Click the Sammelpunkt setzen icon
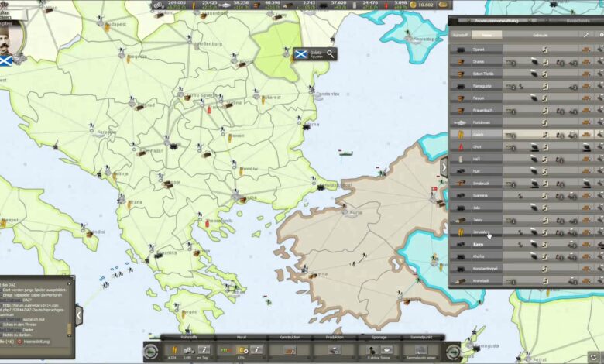Image resolution: width=604 pixels, height=364 pixels. pyautogui.click(x=420, y=350)
